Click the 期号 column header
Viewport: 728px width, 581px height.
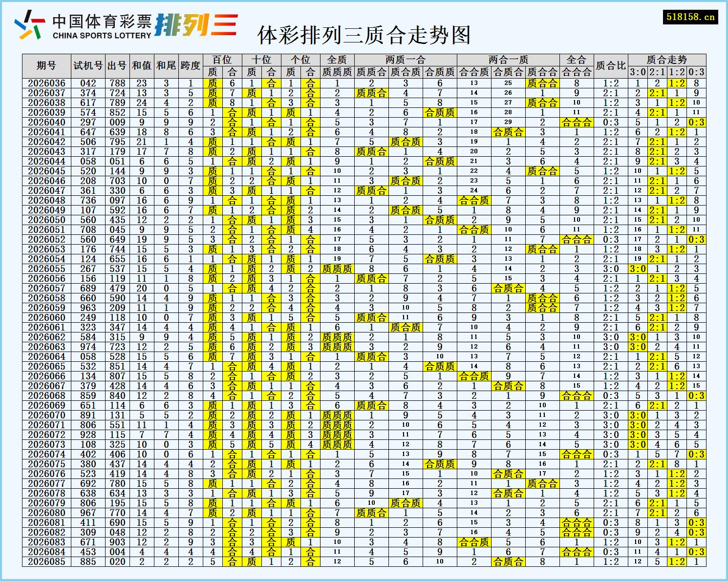point(46,64)
